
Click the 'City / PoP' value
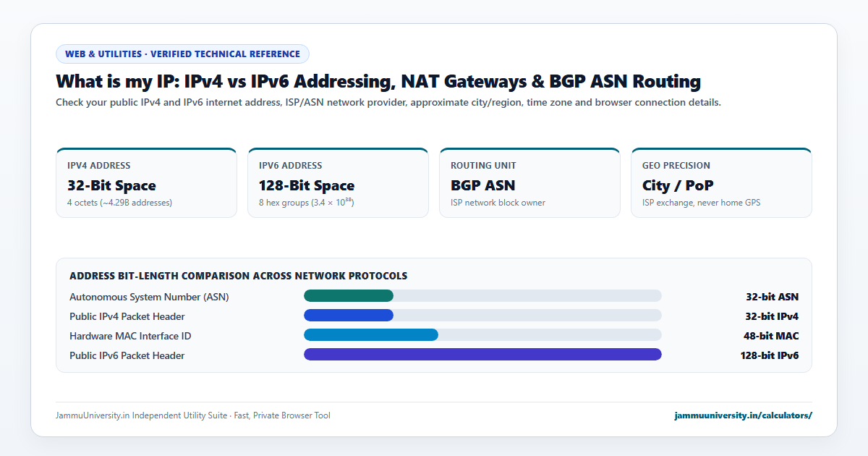[x=678, y=185]
